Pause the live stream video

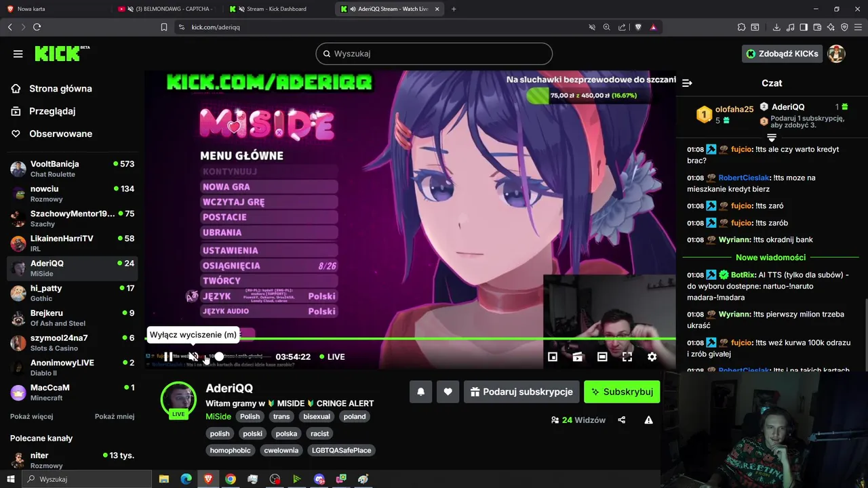click(168, 357)
